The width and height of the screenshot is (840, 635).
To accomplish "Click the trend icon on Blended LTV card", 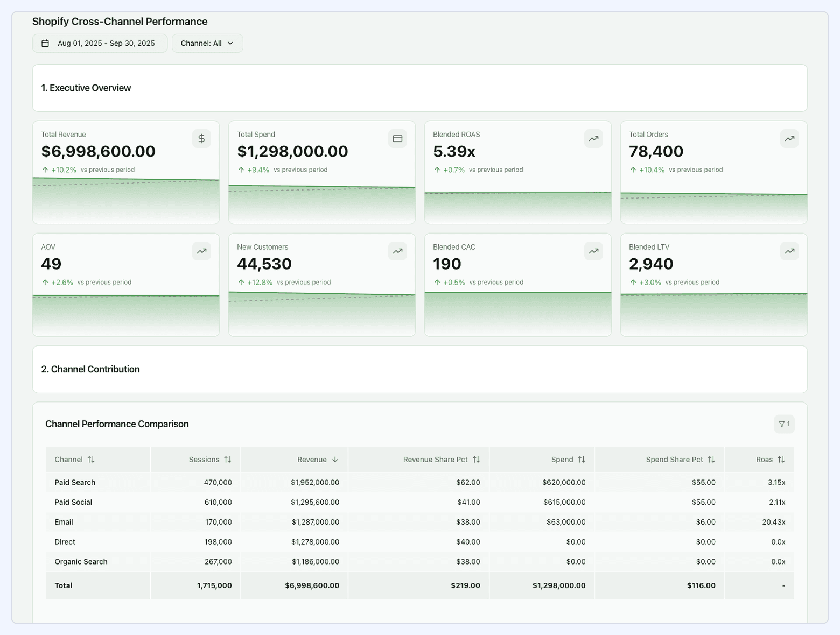I will [x=789, y=251].
